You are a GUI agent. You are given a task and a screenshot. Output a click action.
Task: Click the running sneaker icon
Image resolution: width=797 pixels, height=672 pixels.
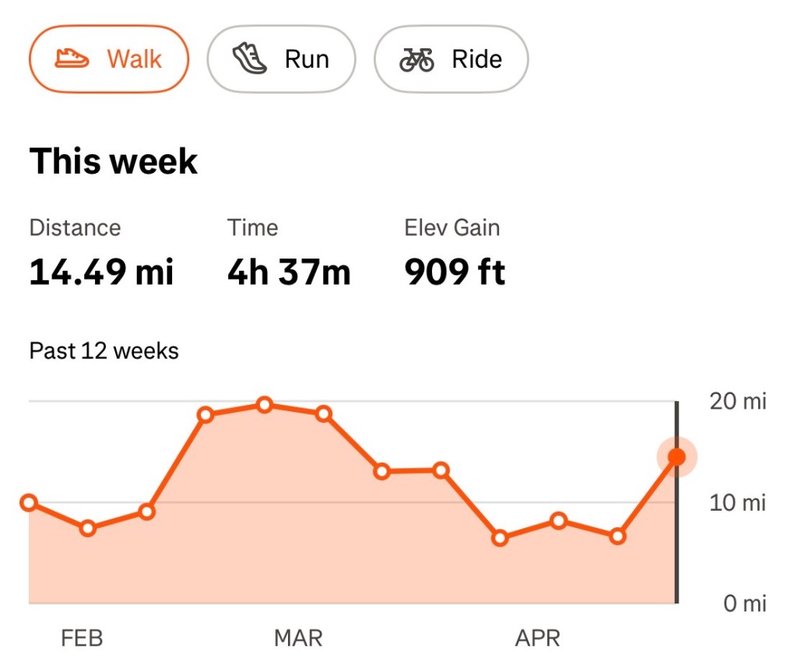point(250,59)
